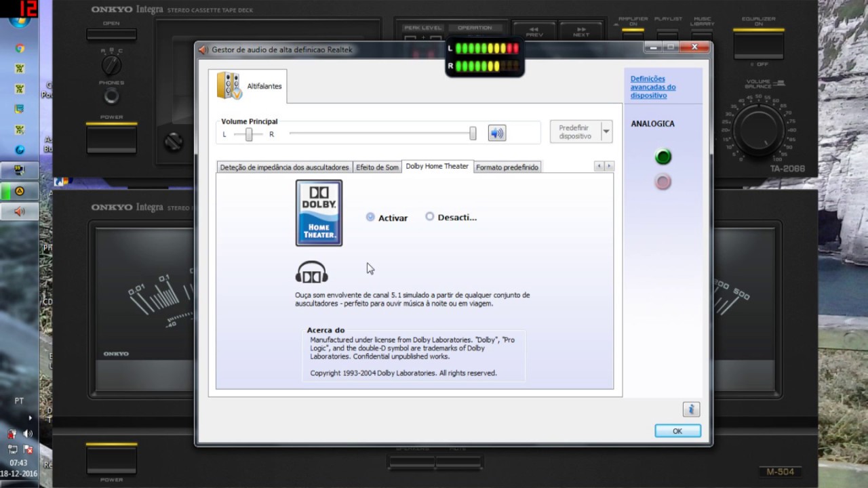Click the L/R level meter gadget
This screenshot has width=868, height=488.
tap(484, 57)
